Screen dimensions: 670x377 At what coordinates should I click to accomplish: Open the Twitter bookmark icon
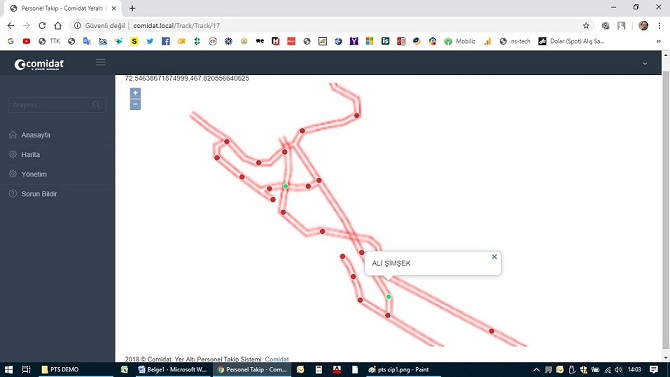(150, 41)
